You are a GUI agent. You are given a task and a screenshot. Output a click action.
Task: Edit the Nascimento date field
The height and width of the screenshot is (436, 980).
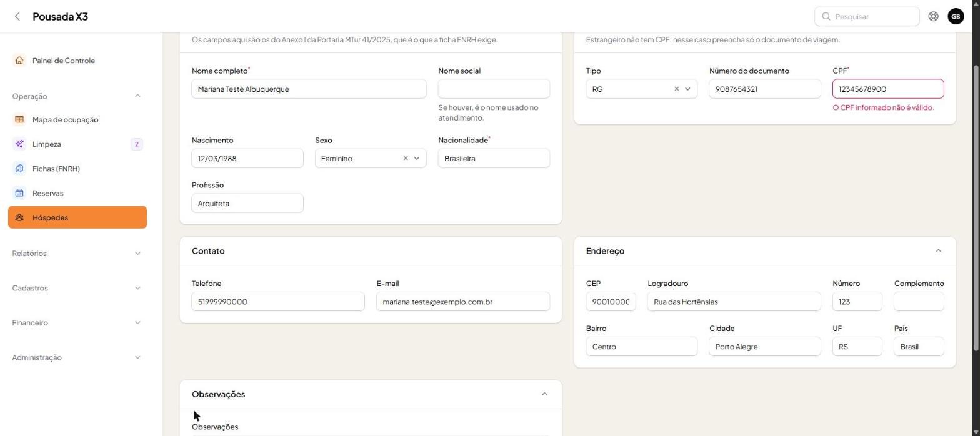click(x=247, y=159)
